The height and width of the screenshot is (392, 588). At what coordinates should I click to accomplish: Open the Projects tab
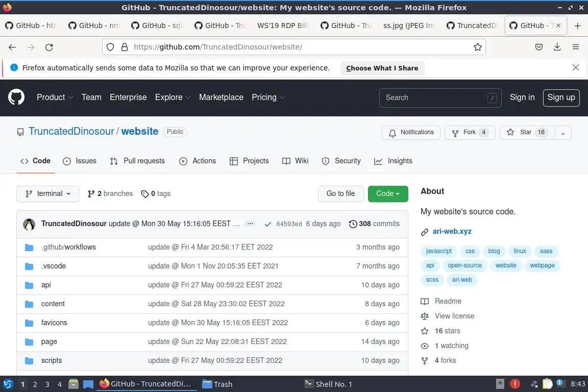pyautogui.click(x=249, y=161)
